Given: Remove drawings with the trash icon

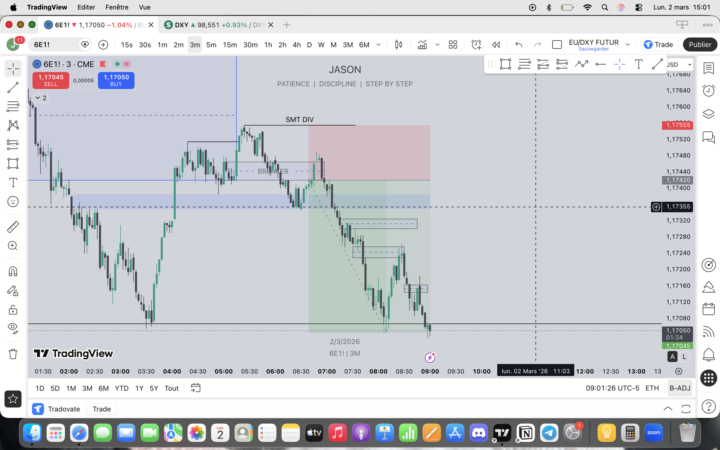Looking at the screenshot, I should point(13,354).
